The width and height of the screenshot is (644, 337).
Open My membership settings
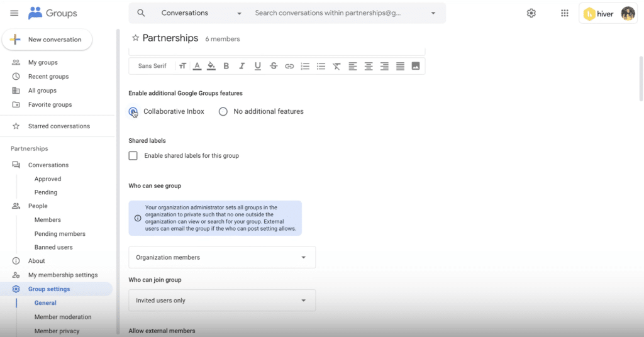click(63, 275)
